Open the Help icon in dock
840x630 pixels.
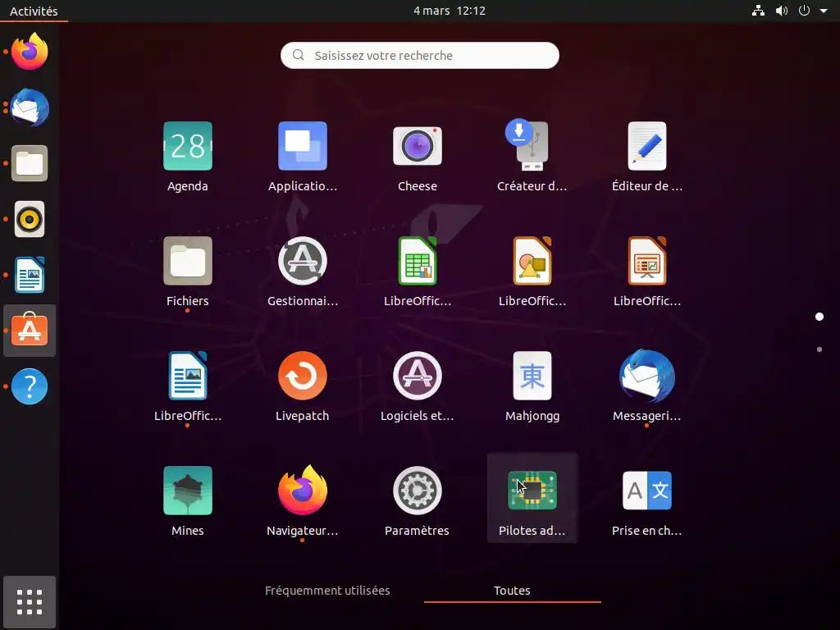pos(30,386)
